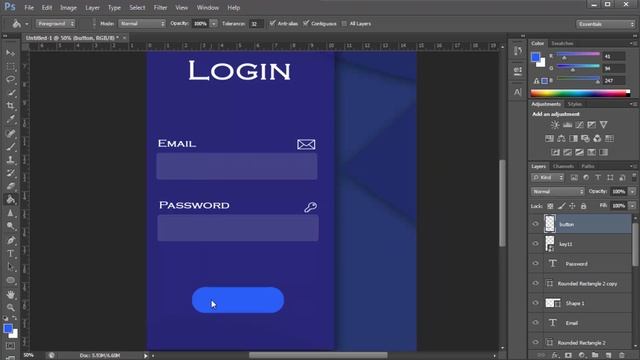Click the foreground color swatch in toolbar
This screenshot has width=640, height=360.
[x=8, y=329]
